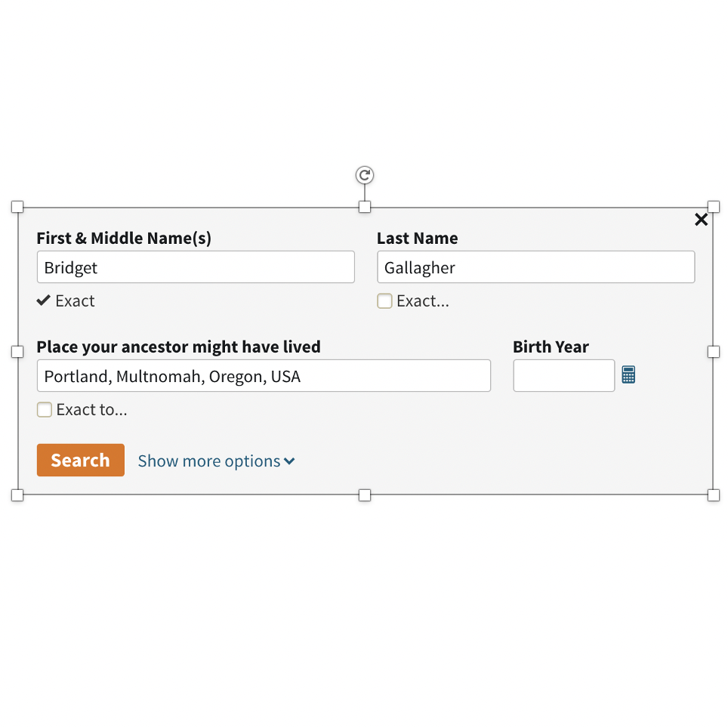Click the bottom-right corner selection handle

[x=714, y=495]
